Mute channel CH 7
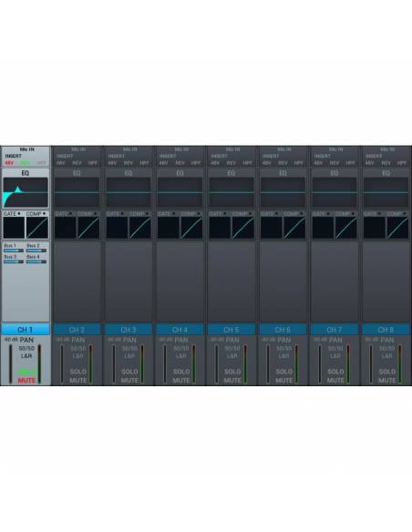Screen dimensions: 412x532 point(335,381)
